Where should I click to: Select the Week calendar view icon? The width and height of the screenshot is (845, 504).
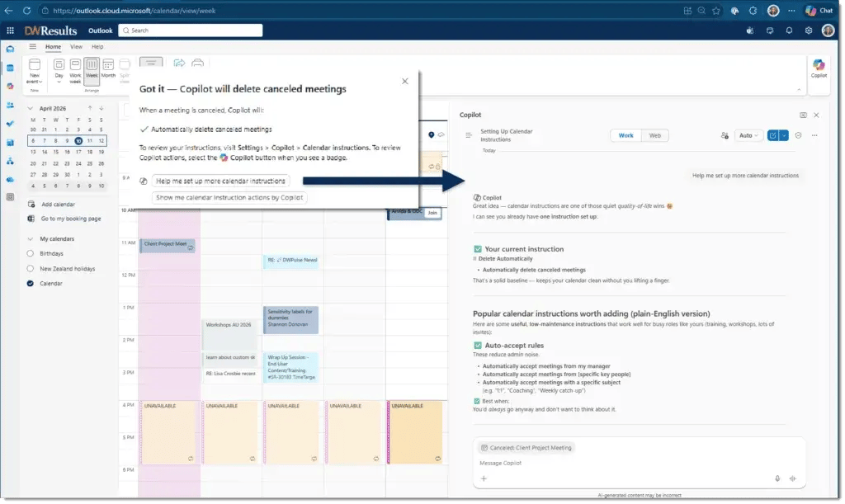(91, 65)
